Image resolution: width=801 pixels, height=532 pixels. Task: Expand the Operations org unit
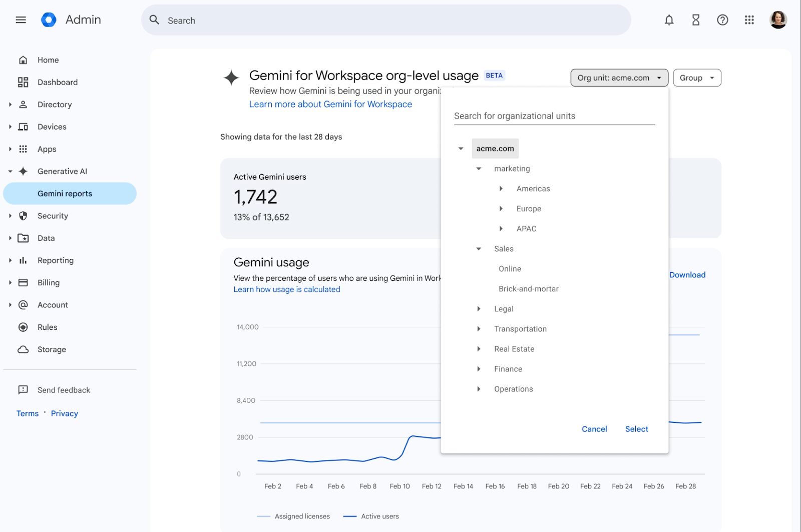click(x=479, y=389)
